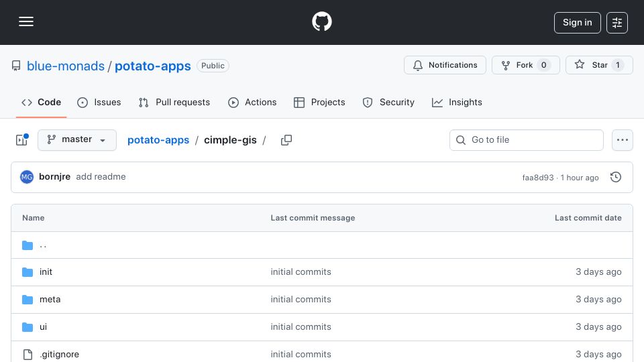Open the Security tab

pos(388,102)
